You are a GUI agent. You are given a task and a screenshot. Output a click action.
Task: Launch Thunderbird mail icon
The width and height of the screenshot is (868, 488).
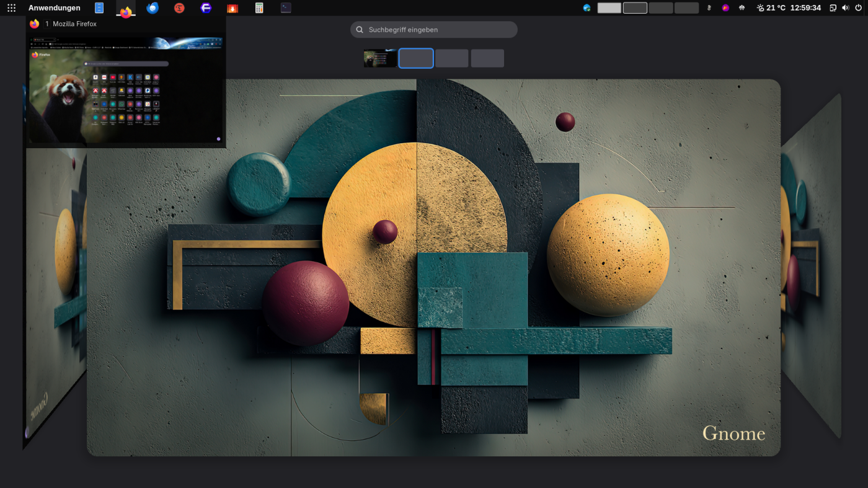click(x=153, y=8)
